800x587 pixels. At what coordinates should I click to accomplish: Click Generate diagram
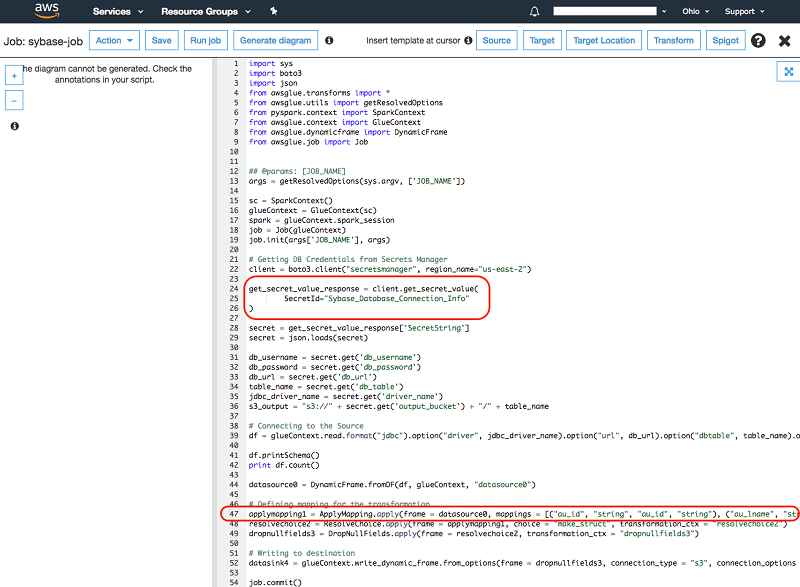[276, 41]
